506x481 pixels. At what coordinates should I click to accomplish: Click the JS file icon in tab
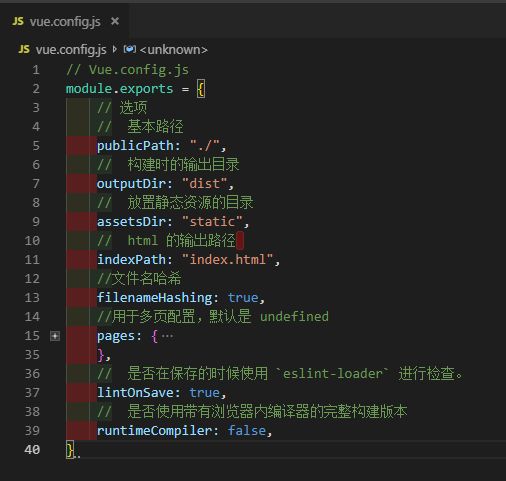18,22
